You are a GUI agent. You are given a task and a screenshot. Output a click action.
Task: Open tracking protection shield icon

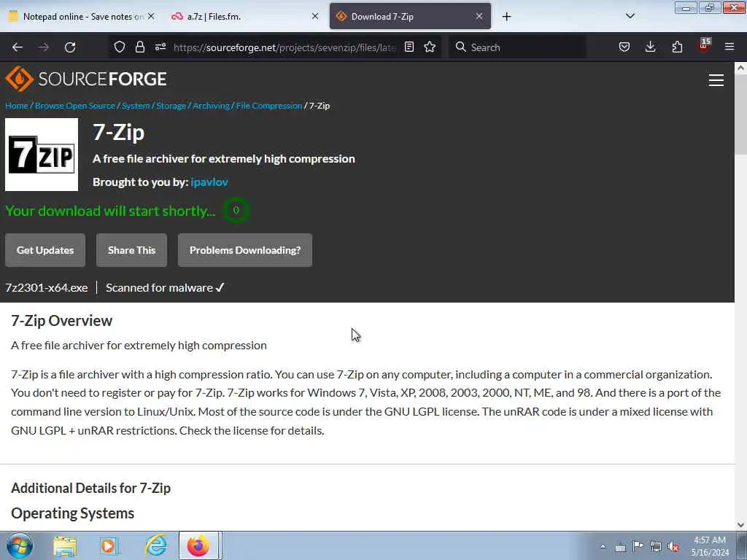120,47
